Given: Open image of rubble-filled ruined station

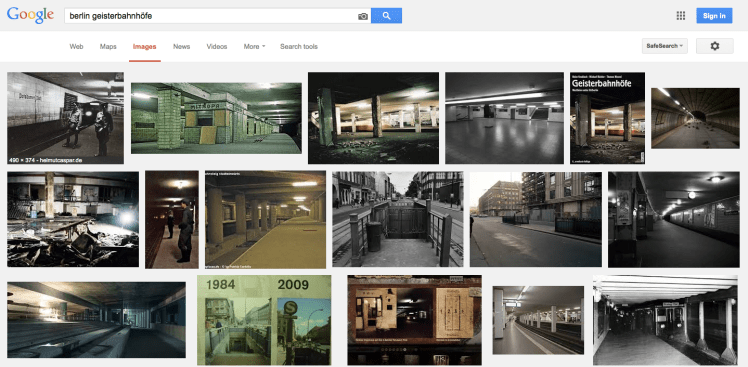Looking at the screenshot, I should pos(73,219).
